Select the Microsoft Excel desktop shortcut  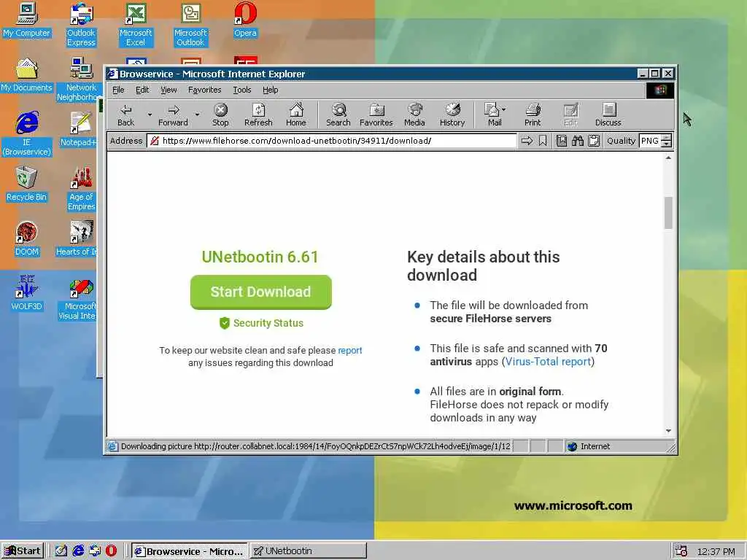click(136, 25)
